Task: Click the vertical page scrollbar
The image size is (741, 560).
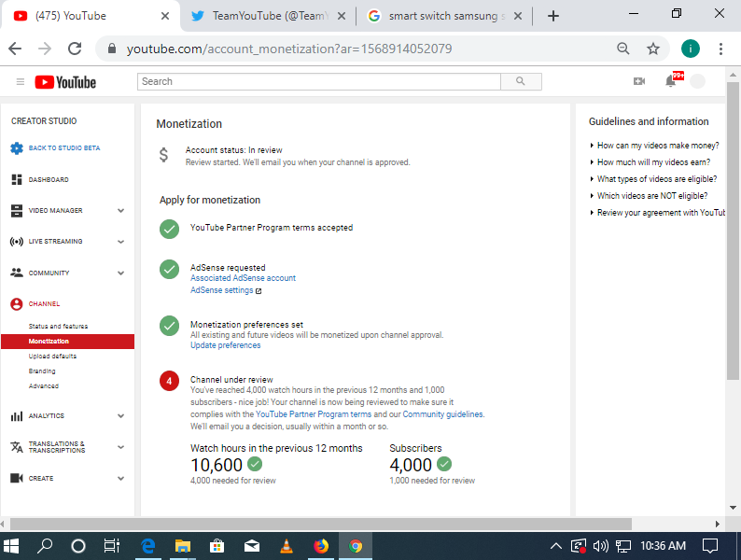Action: 733,231
